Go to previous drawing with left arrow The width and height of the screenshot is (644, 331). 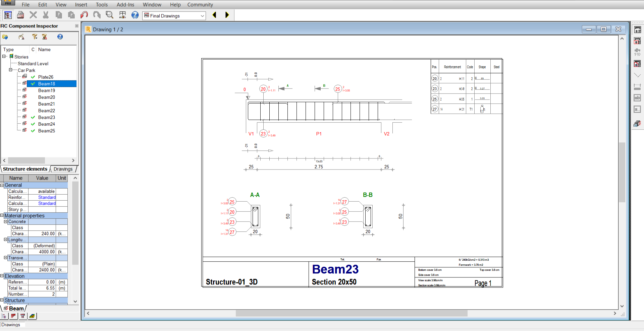click(215, 15)
